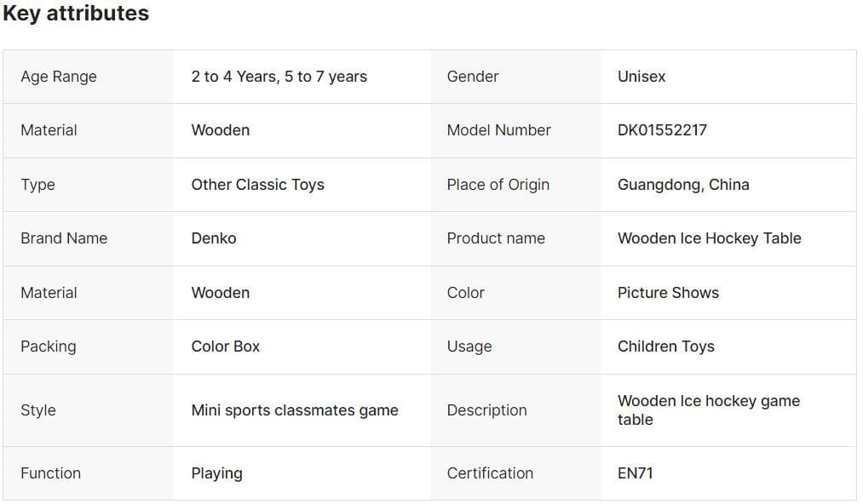Click the Unisex gender value
This screenshot has width=863, height=504.
coord(641,77)
